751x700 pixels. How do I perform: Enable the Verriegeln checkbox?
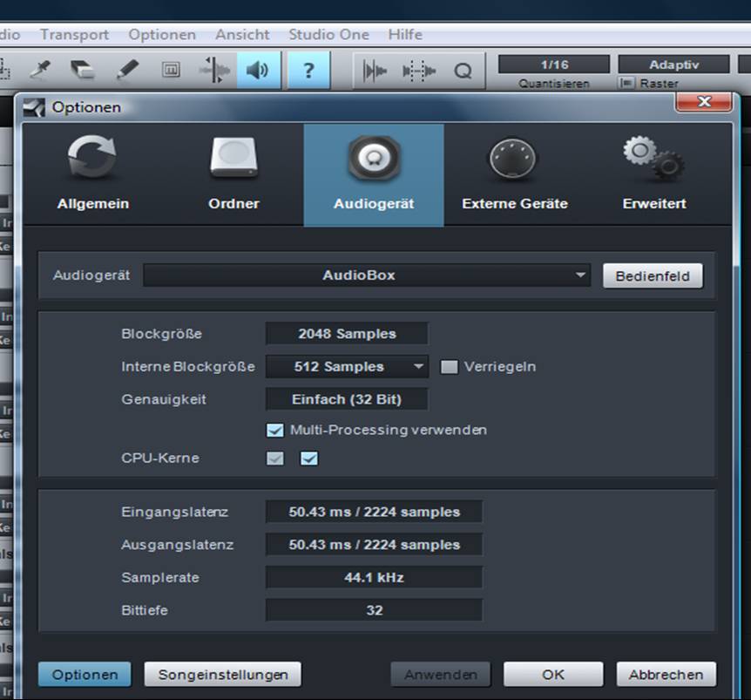click(450, 367)
